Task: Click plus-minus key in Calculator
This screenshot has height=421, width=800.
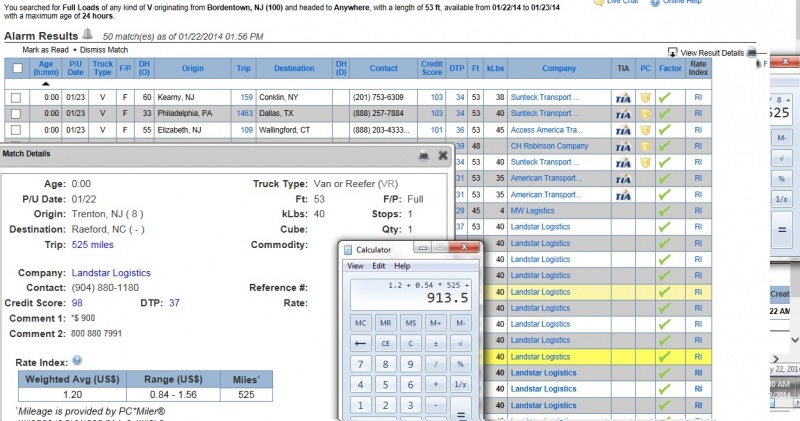Action: 436,343
